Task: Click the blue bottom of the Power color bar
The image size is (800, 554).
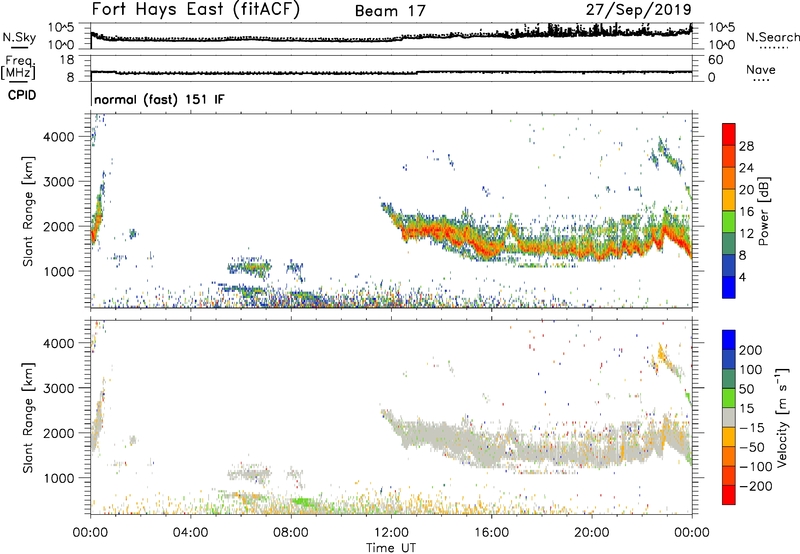Action: (x=729, y=287)
